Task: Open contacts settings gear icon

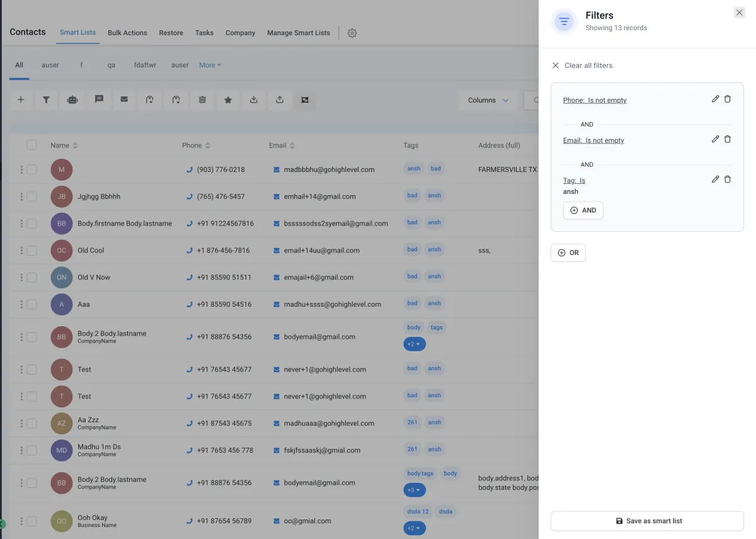Action: tap(352, 33)
